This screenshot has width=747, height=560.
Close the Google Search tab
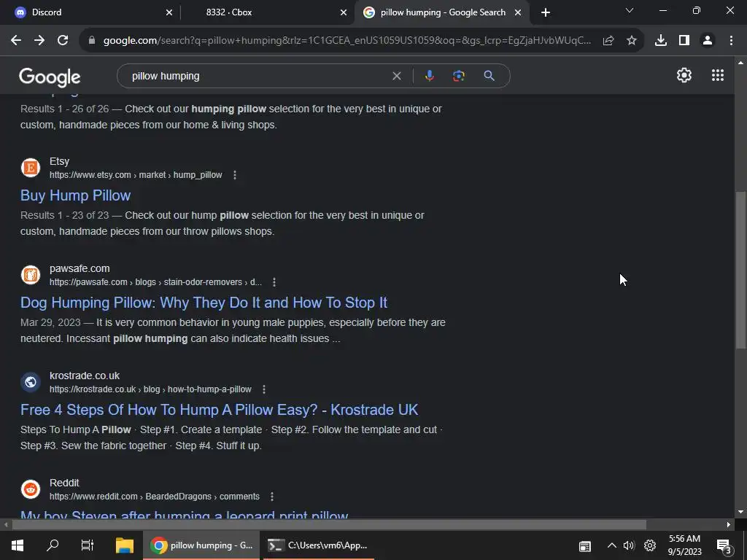(x=517, y=12)
